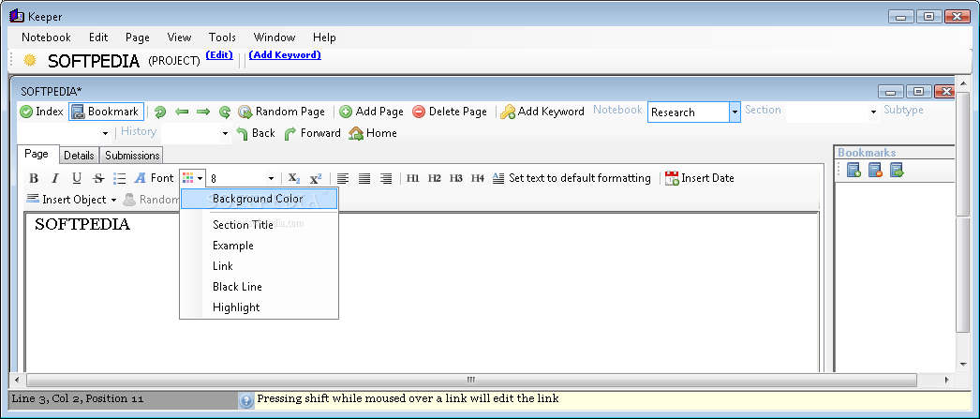Click inside the SOFTPEDIA text editor
This screenshot has height=419, width=980.
click(x=422, y=291)
